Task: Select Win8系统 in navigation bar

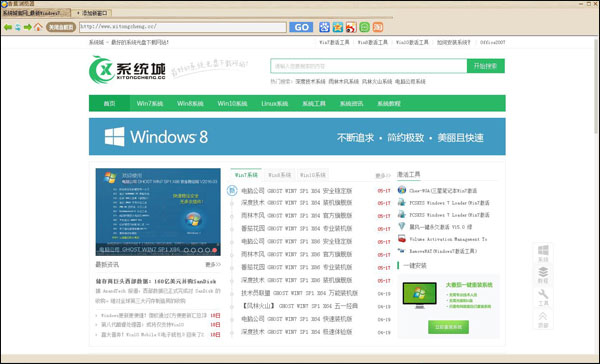Action: click(x=190, y=103)
